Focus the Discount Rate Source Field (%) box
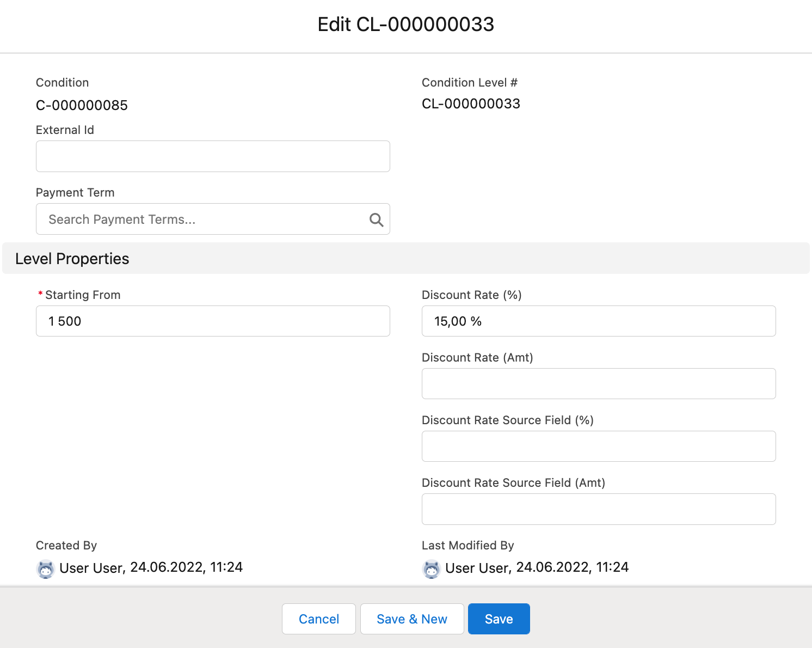Screen dimensions: 812x648 (x=599, y=447)
